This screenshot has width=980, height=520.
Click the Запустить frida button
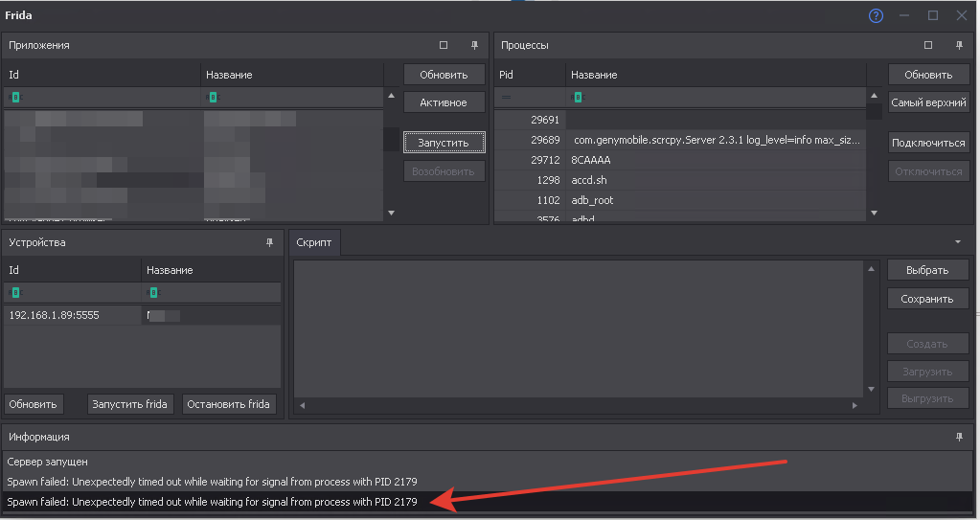(129, 404)
